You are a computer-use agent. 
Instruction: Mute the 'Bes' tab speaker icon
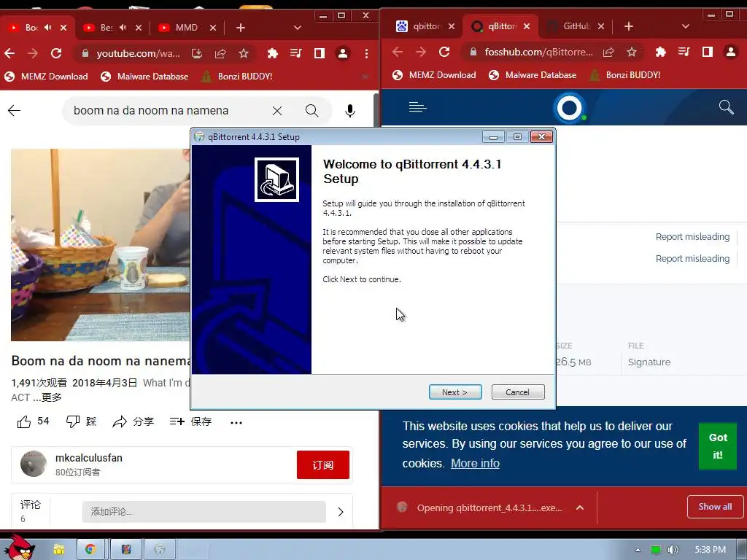(x=123, y=28)
